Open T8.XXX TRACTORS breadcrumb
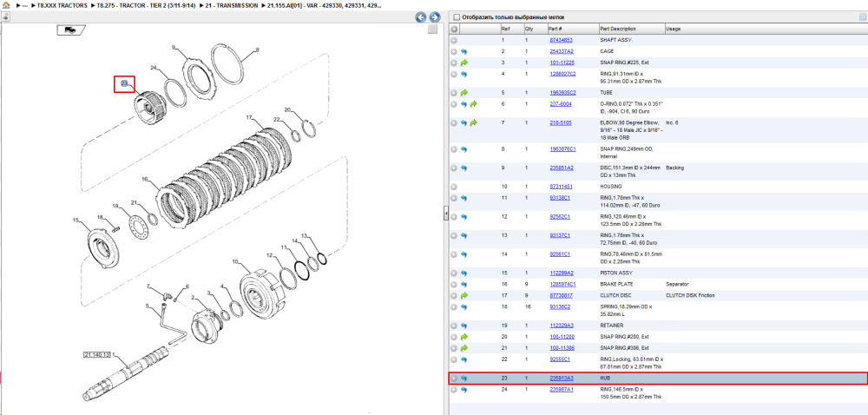Image resolution: width=868 pixels, height=415 pixels. pyautogui.click(x=62, y=5)
